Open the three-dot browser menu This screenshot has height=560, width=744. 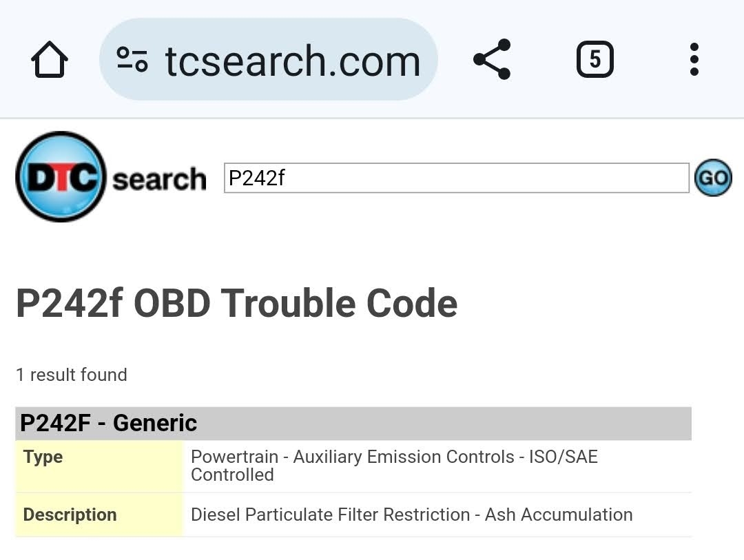pyautogui.click(x=694, y=59)
